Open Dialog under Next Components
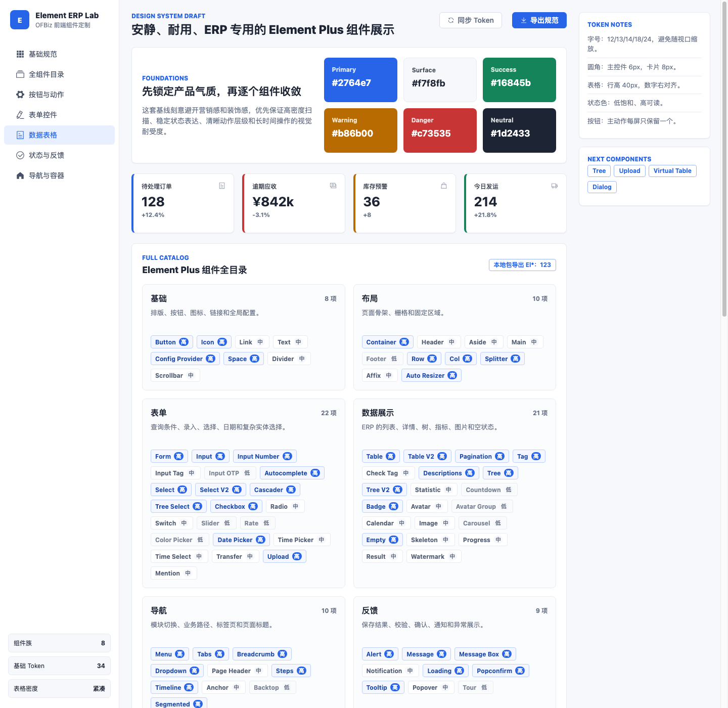The height and width of the screenshot is (708, 728). tap(602, 187)
